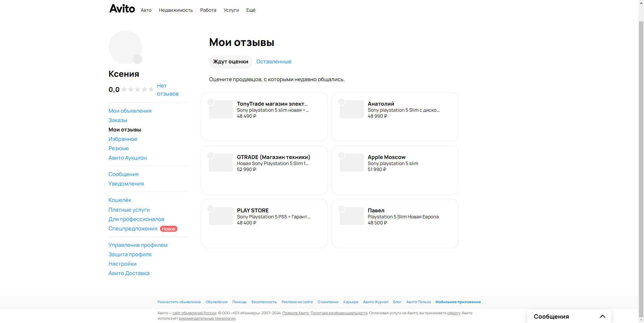Open Apple Moscow review card
644x323 pixels.
395,170
